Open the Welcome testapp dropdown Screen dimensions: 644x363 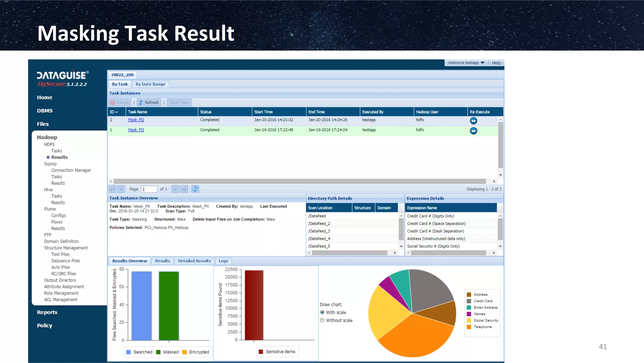(466, 63)
